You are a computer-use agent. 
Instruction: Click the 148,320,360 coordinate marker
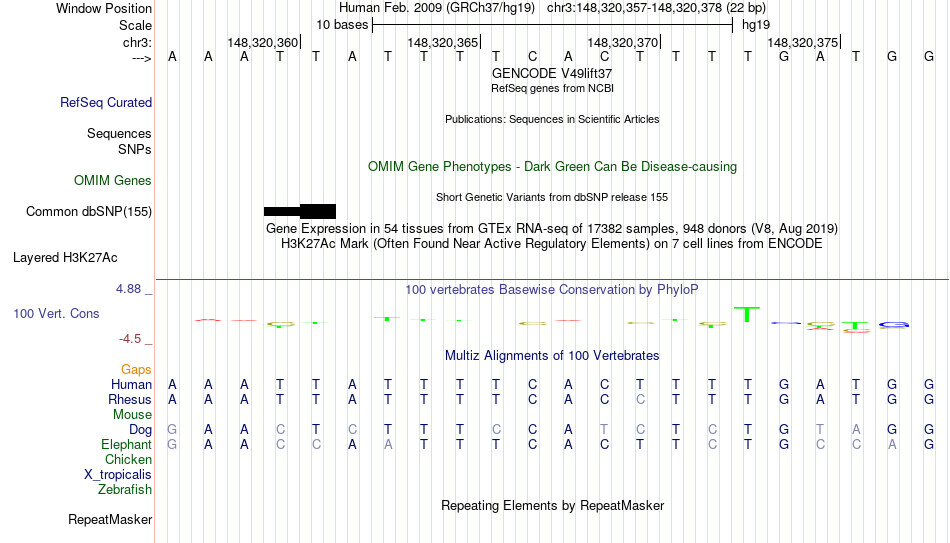pos(263,42)
